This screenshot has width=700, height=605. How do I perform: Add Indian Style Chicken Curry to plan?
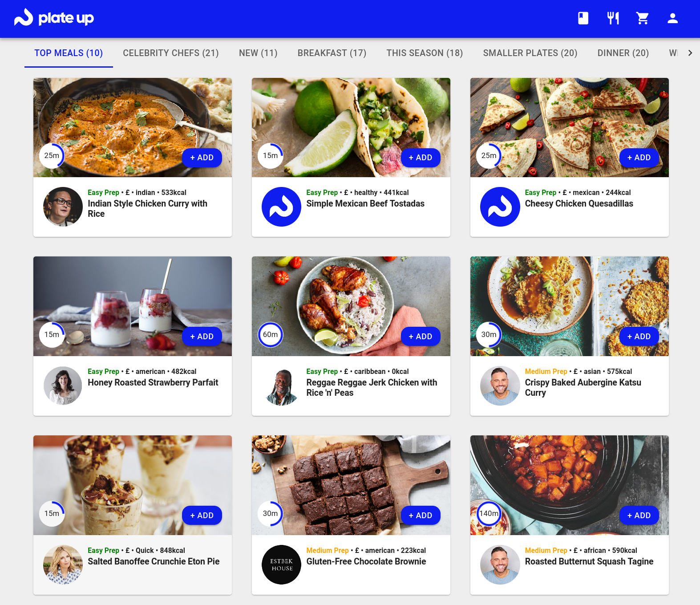tap(202, 158)
